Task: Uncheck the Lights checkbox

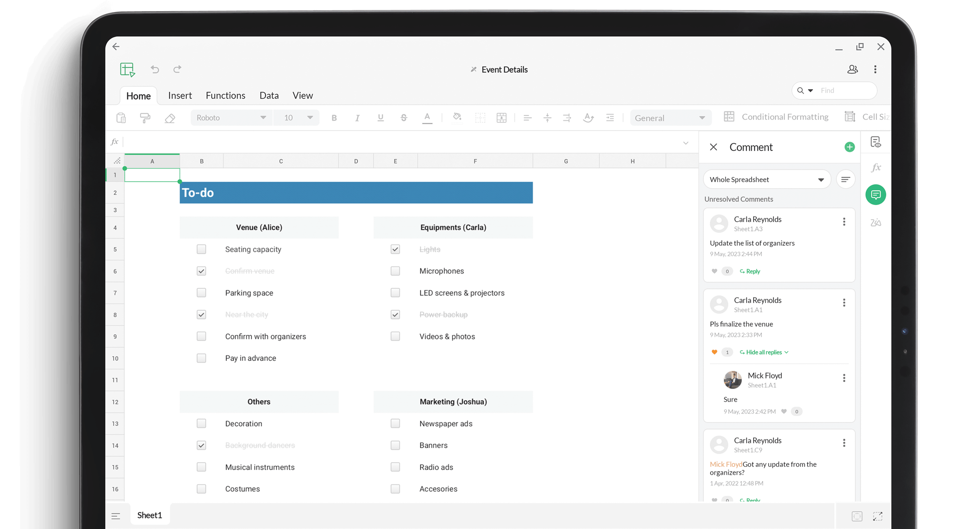Action: [x=395, y=249]
